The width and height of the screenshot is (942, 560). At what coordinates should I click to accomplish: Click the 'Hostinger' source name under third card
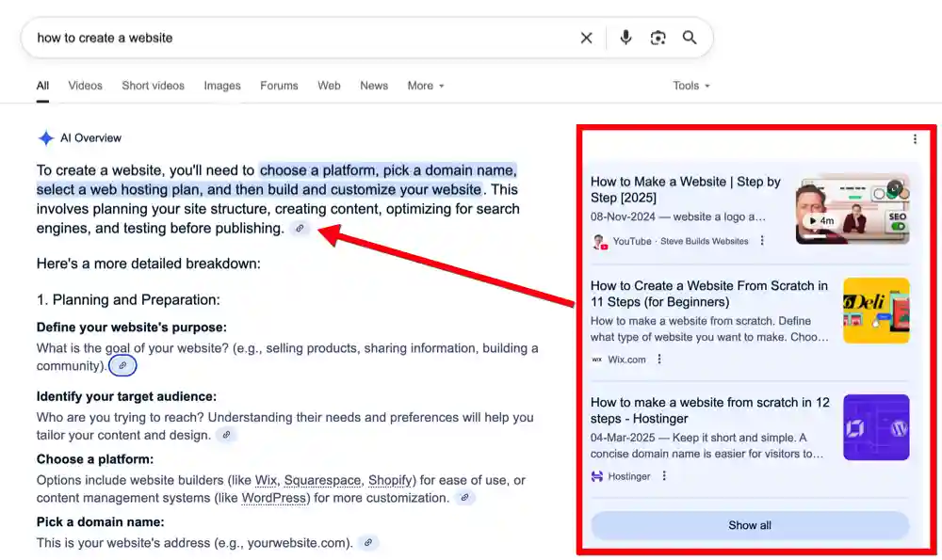629,476
